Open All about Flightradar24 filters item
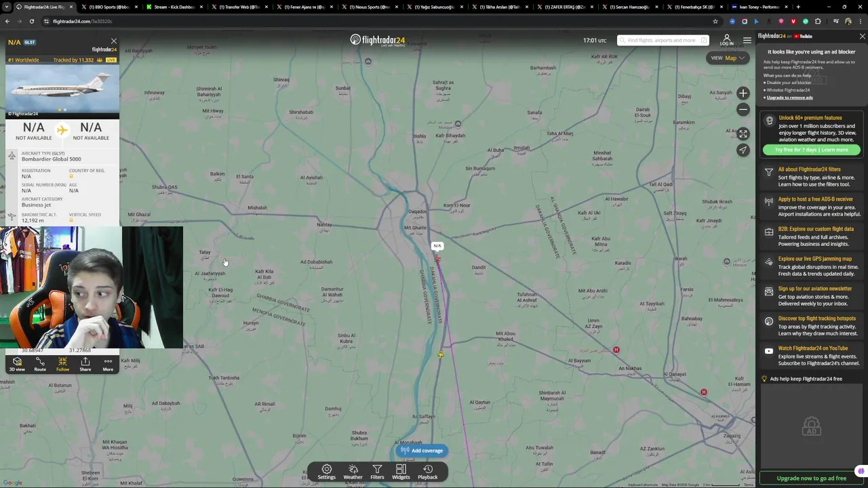This screenshot has height=488, width=868. [812, 176]
